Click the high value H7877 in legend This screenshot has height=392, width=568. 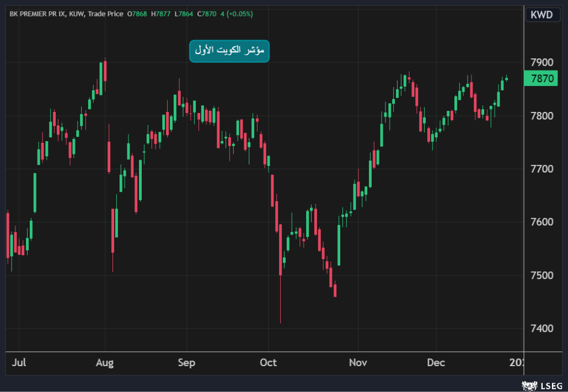(161, 14)
